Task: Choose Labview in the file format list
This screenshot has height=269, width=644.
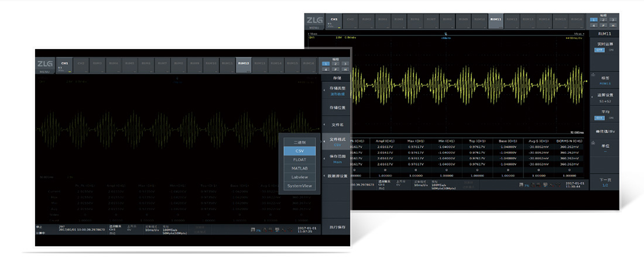Action: (300, 177)
